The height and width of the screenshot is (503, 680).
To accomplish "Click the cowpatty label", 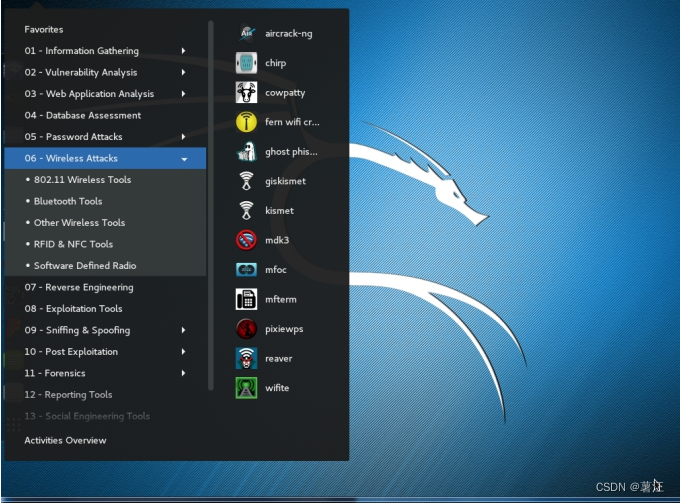I will pos(285,93).
